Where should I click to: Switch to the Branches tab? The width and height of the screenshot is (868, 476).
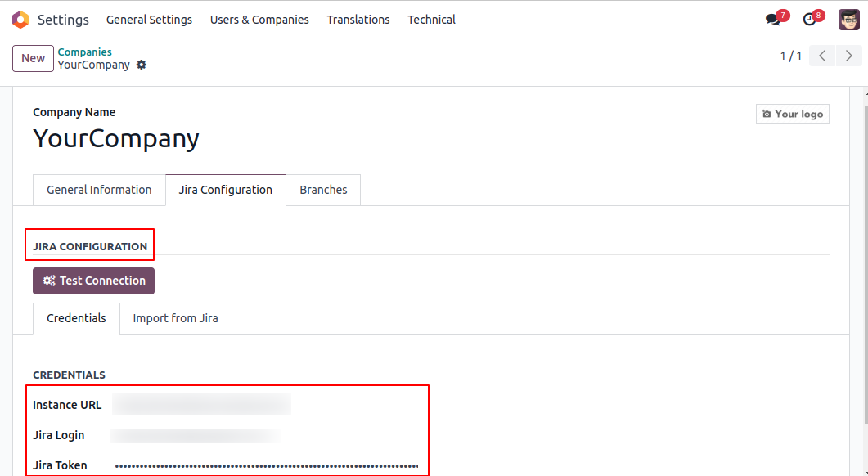(323, 190)
